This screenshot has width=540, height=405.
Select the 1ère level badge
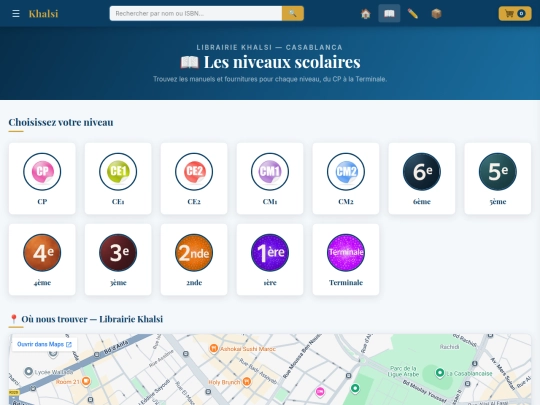click(270, 252)
